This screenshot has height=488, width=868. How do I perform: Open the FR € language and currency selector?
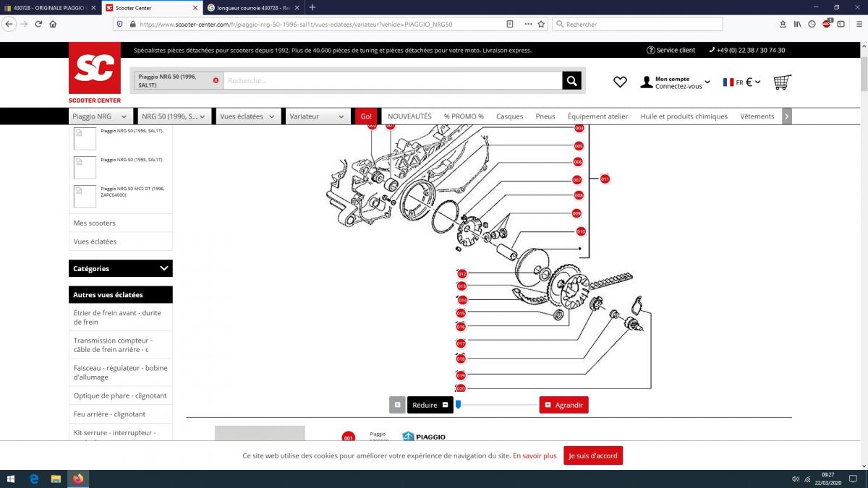741,82
